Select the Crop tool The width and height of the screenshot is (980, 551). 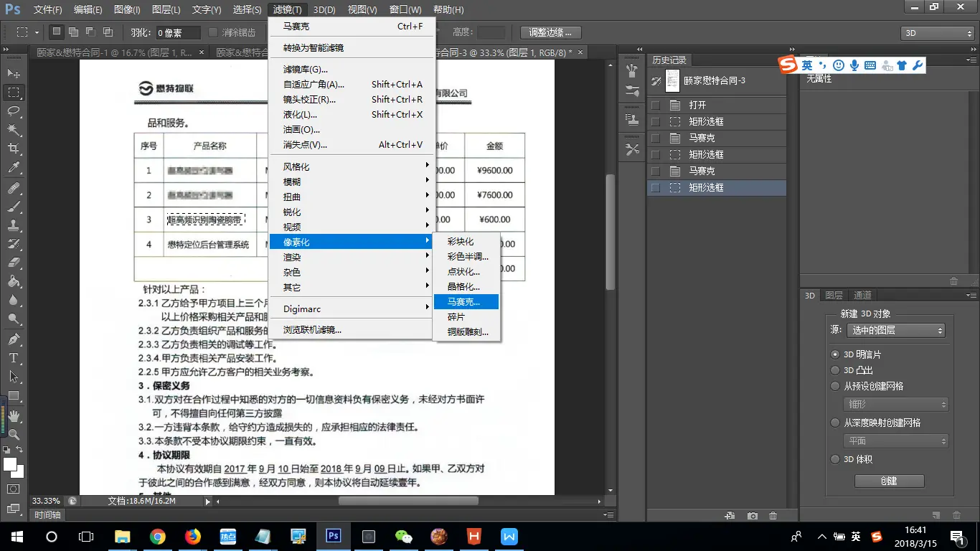14,149
